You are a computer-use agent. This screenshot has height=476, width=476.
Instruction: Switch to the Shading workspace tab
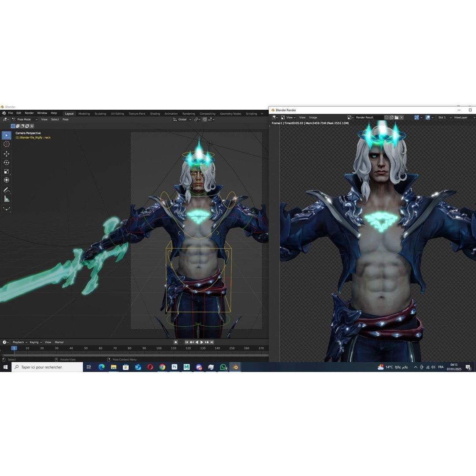click(x=155, y=114)
